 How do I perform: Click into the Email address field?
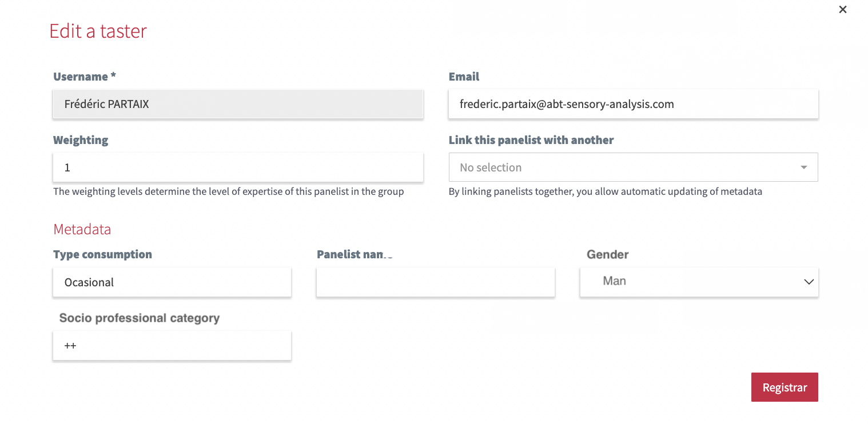pyautogui.click(x=633, y=104)
